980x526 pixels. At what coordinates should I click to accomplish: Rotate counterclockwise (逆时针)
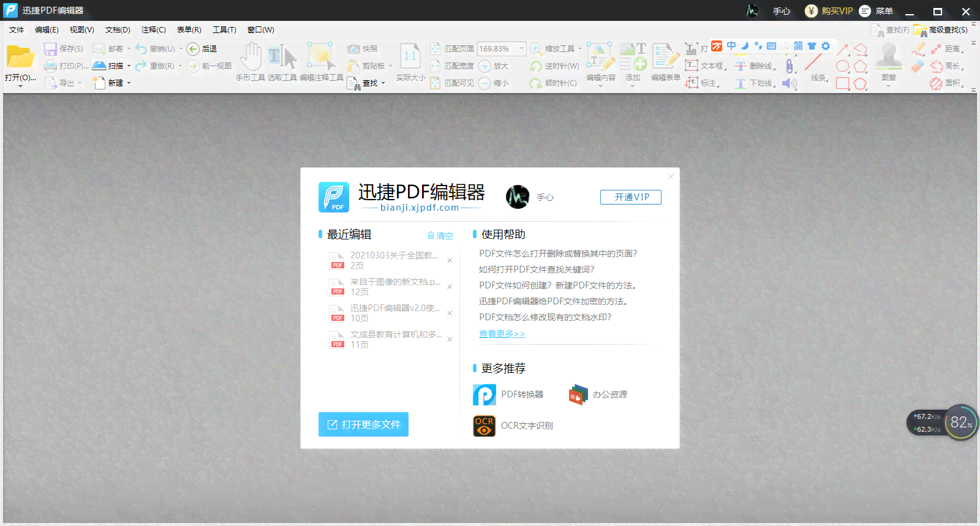pos(554,66)
